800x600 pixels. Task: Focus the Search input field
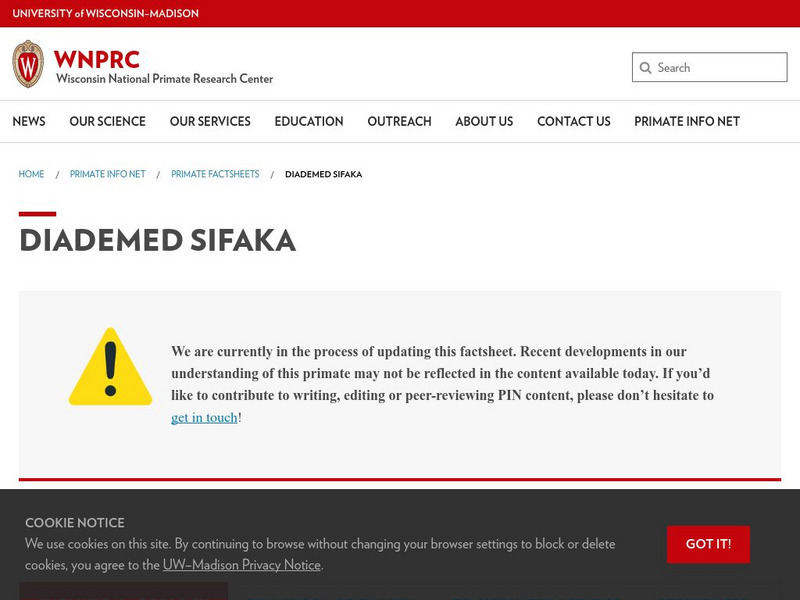click(710, 67)
